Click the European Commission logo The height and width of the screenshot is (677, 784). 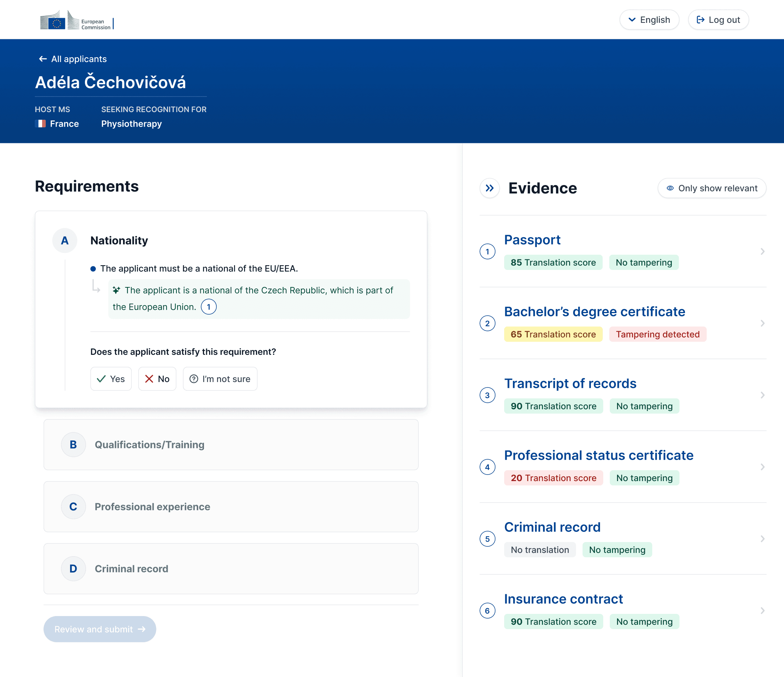pyautogui.click(x=77, y=20)
